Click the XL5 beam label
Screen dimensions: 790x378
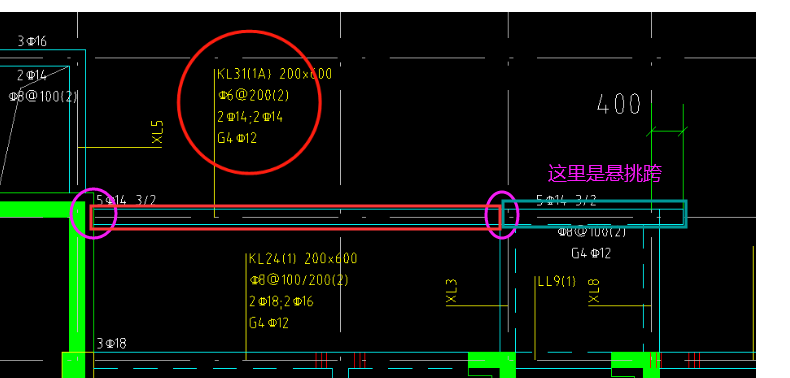[x=158, y=132]
